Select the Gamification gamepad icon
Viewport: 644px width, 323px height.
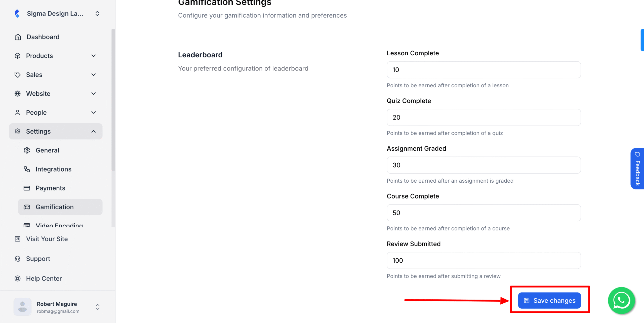tap(27, 207)
